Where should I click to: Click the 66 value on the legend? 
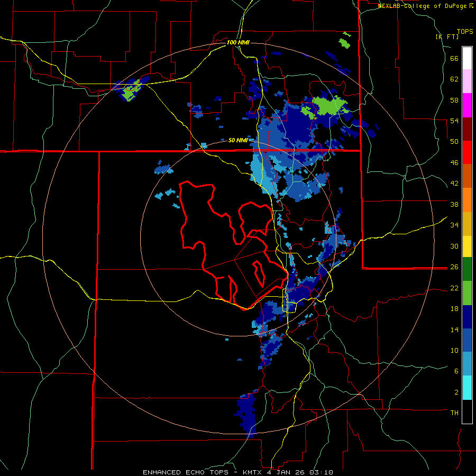point(454,59)
